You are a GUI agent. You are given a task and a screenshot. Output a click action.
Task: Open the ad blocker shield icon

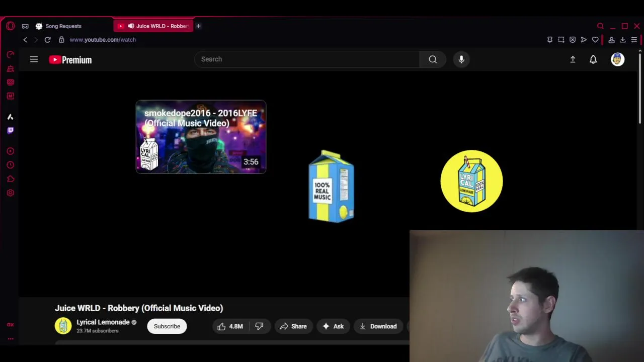click(x=573, y=40)
